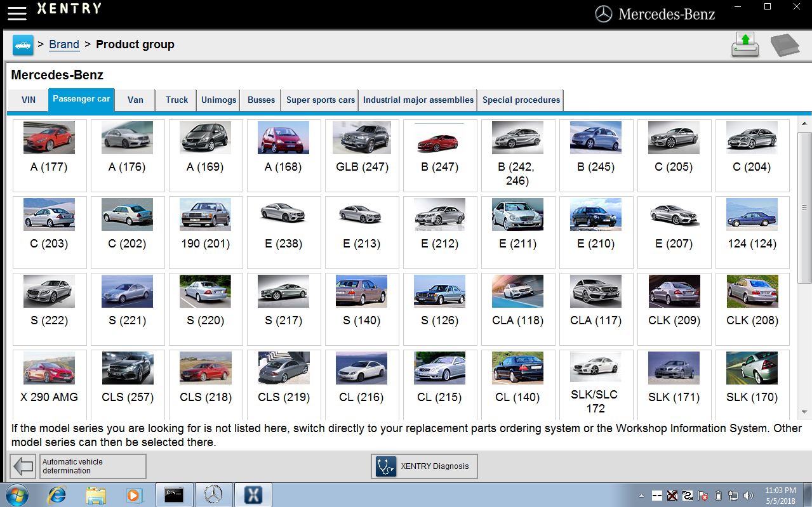The height and width of the screenshot is (507, 812).
Task: Select Industrial major assemblies tab
Action: pyautogui.click(x=418, y=100)
